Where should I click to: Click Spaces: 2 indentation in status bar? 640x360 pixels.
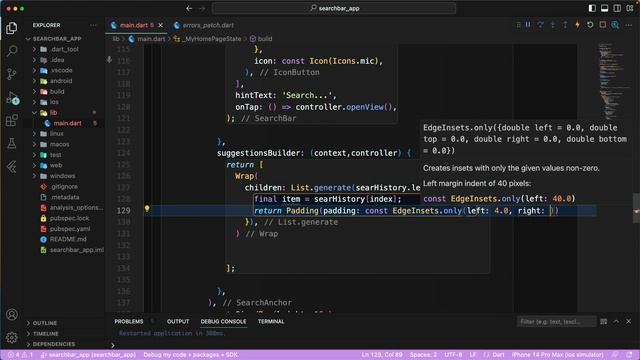[423, 355]
